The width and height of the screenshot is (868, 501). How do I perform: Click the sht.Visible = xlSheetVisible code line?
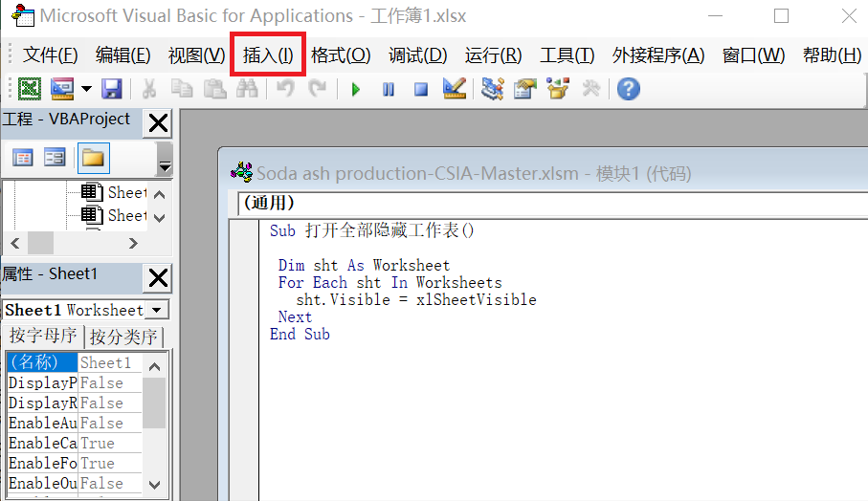tap(416, 299)
